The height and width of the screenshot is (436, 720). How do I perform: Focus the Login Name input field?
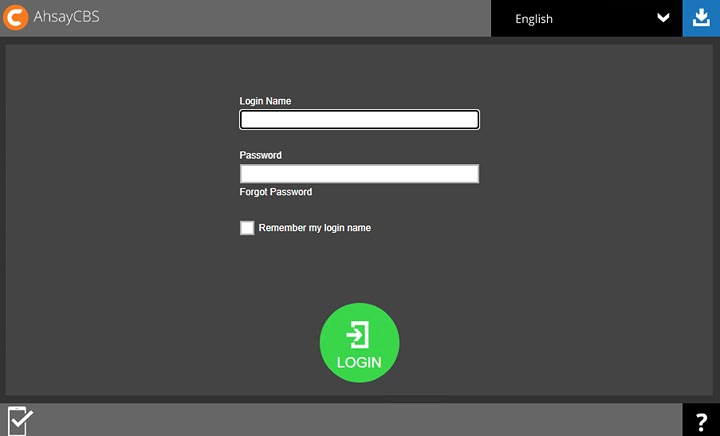359,120
